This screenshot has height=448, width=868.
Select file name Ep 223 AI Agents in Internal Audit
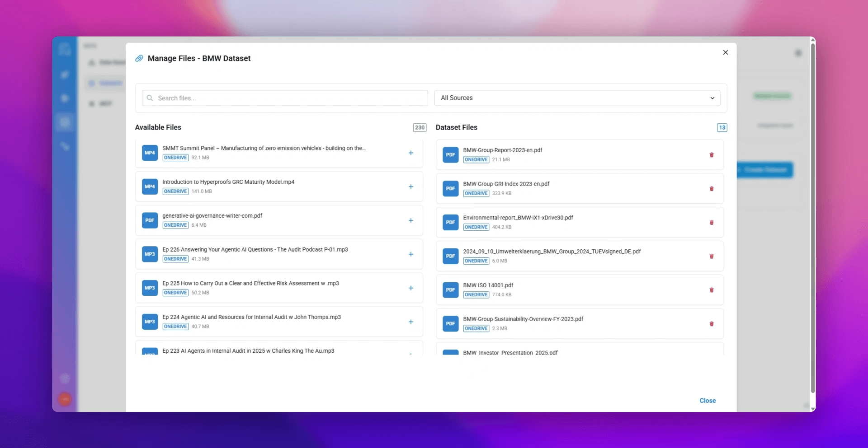coord(248,351)
